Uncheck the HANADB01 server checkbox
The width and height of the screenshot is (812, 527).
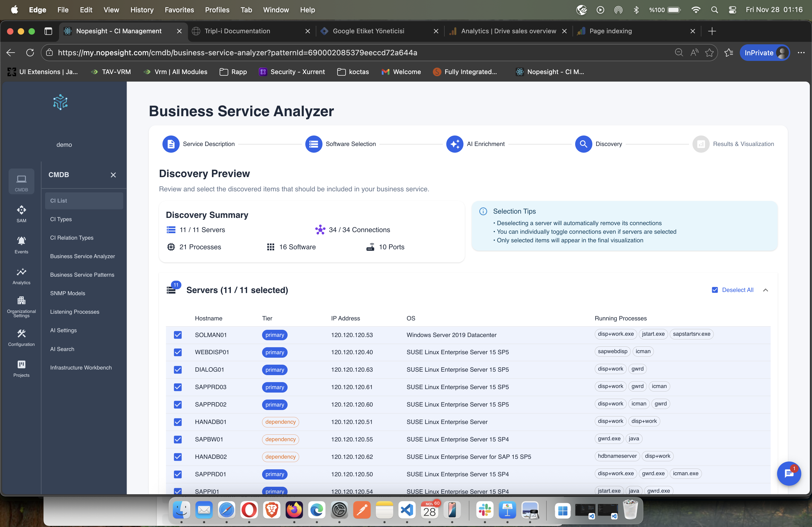178,422
